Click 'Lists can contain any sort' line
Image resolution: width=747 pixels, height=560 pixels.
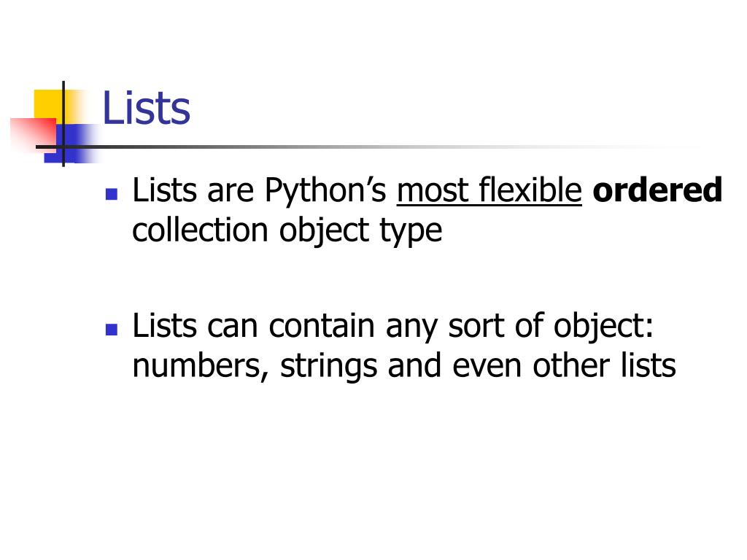coord(392,326)
